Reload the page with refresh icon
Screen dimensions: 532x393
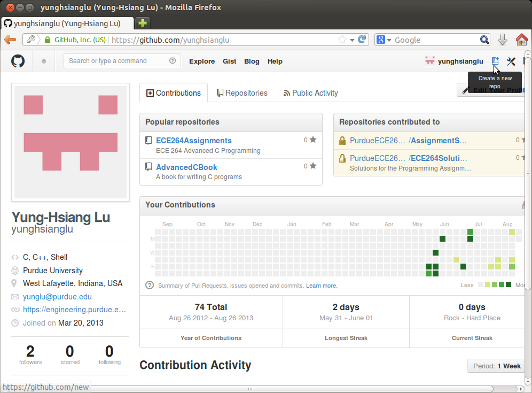pyautogui.click(x=362, y=40)
